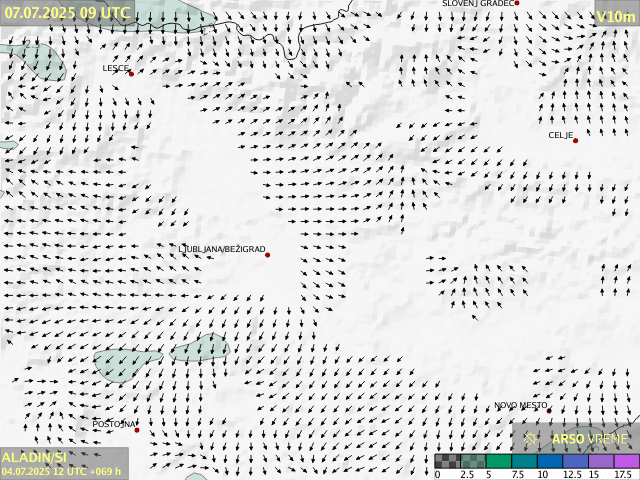Image resolution: width=640 pixels, height=480 pixels.
Task: Click the Slovenj Gradec red station dot
Action: pos(517,3)
